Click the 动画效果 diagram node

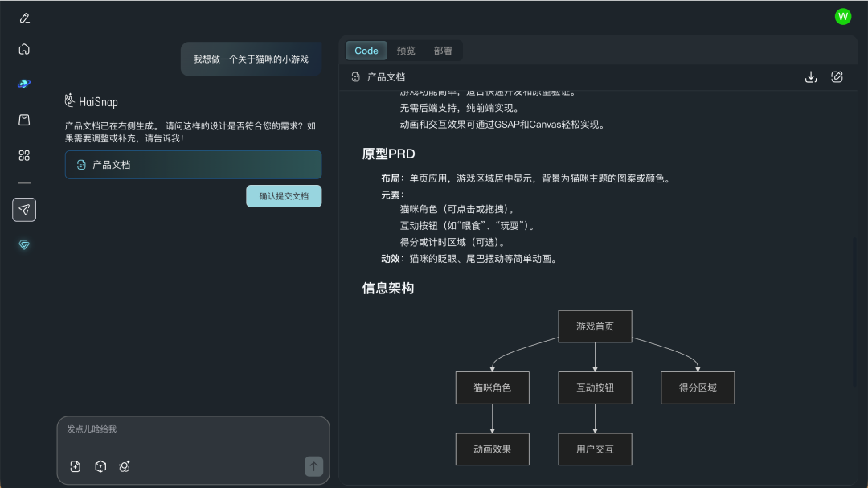[492, 449]
